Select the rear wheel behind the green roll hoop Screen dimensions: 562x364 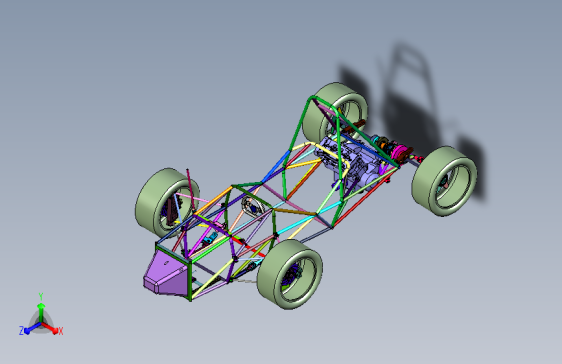pyautogui.click(x=335, y=112)
